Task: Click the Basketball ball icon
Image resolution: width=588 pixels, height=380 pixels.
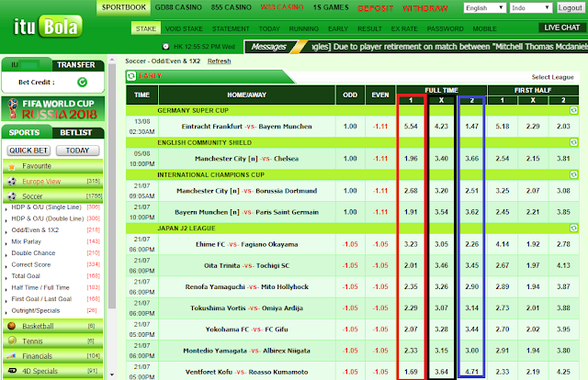Action: tap(12, 326)
